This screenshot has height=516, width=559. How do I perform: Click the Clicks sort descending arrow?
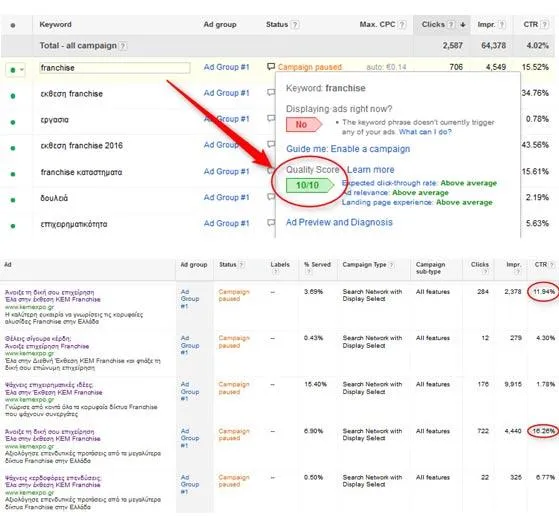tap(463, 25)
